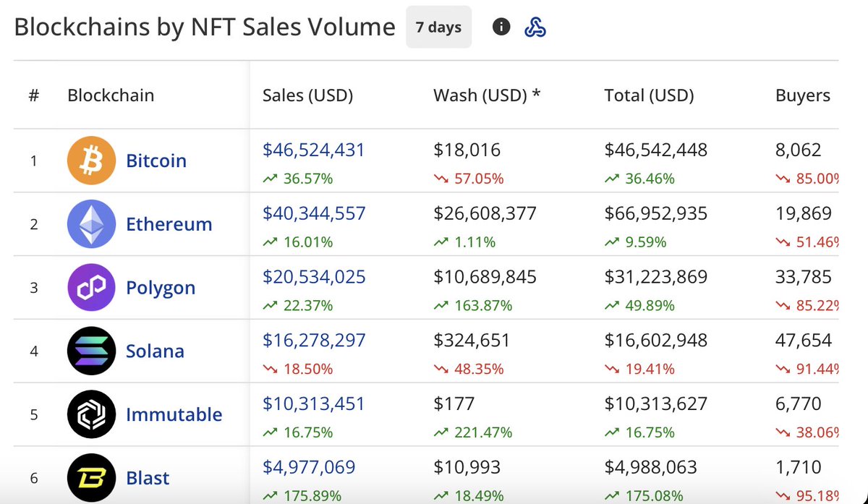This screenshot has height=504, width=868.
Task: Open the Polygon blockchain link
Action: pyautogui.click(x=161, y=288)
